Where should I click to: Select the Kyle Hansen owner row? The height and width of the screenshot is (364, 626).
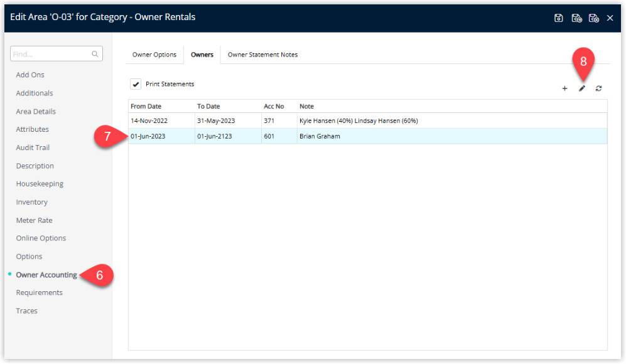click(358, 120)
